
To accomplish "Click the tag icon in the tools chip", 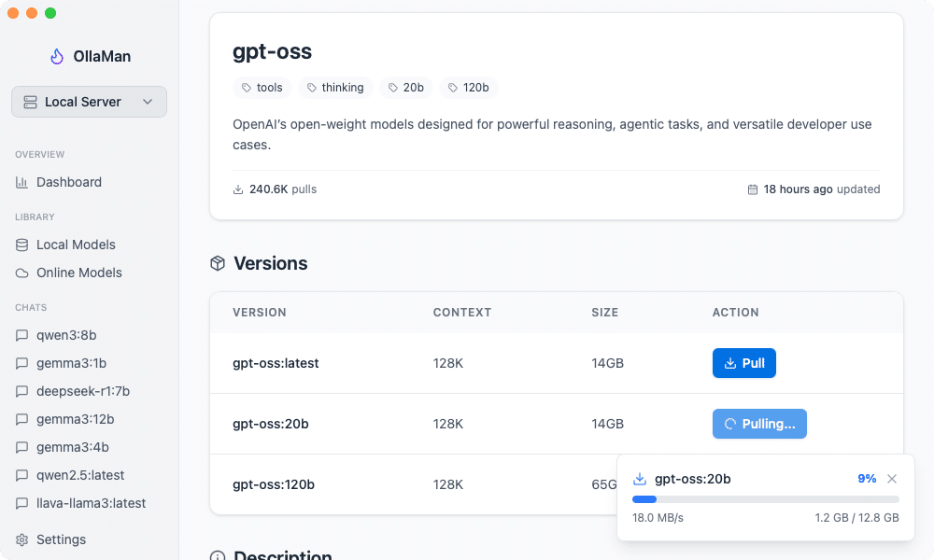I will click(247, 88).
